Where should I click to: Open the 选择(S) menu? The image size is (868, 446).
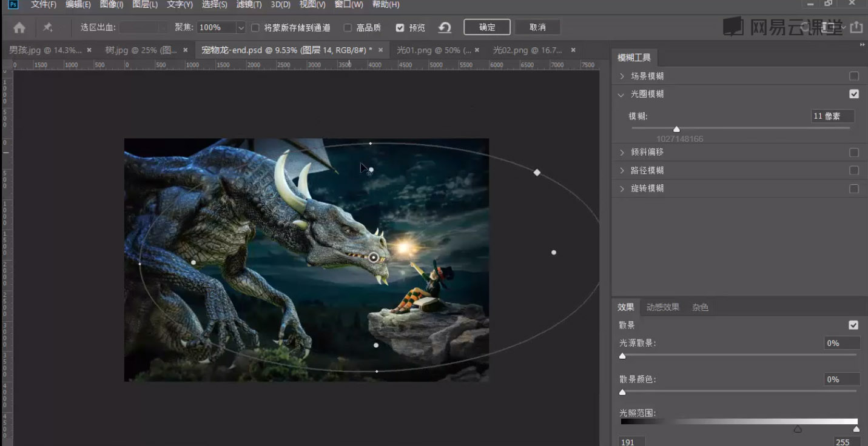[x=214, y=5]
